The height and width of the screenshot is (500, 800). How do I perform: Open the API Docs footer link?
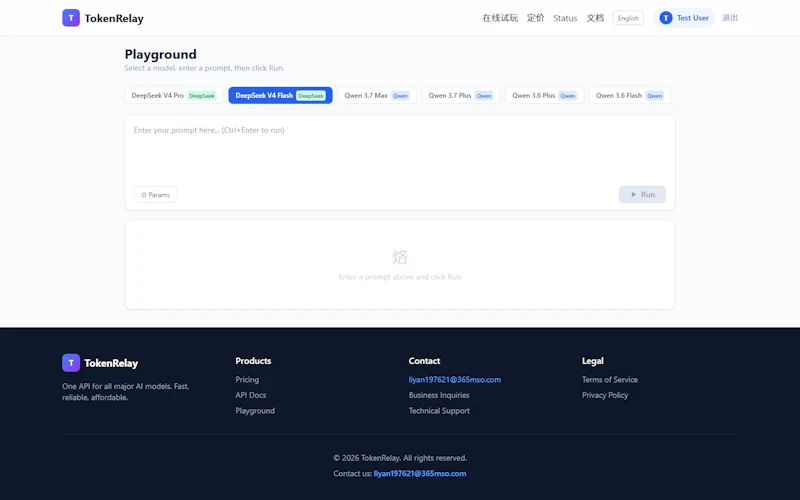[x=251, y=395]
